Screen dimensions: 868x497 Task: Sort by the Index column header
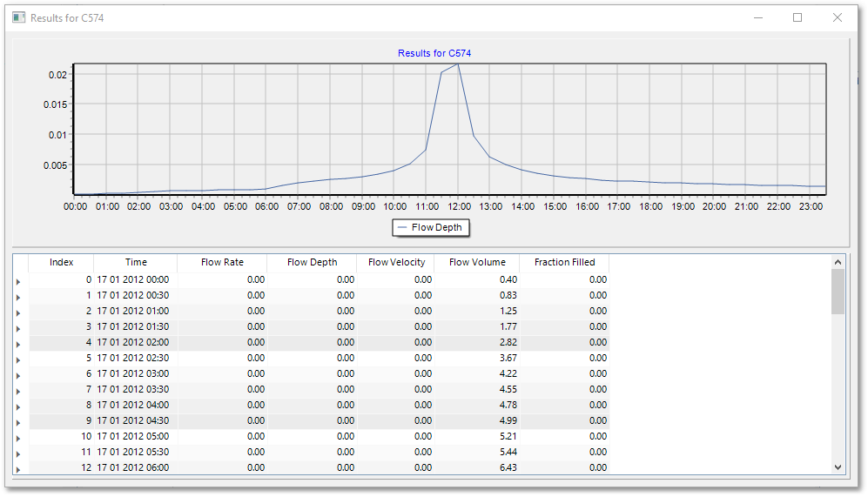(61, 262)
